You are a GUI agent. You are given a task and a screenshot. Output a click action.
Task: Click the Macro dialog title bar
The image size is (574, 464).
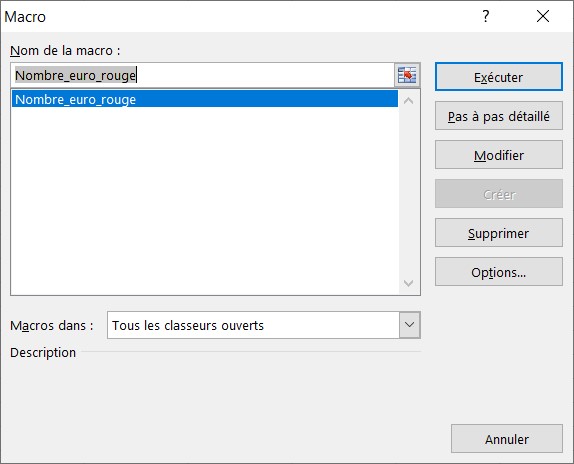pyautogui.click(x=238, y=16)
